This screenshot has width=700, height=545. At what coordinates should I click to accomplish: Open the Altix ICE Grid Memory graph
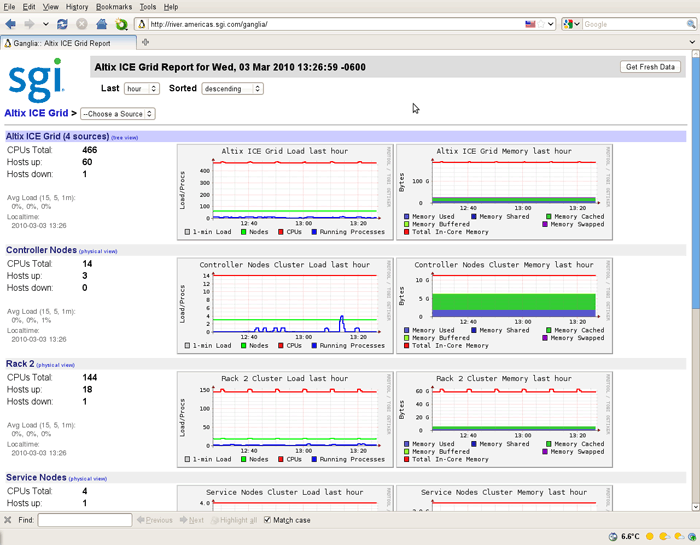504,192
